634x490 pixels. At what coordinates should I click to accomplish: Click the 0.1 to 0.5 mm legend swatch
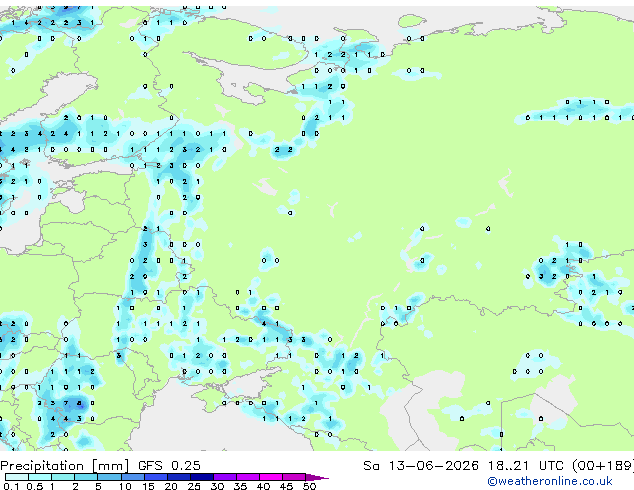(17, 477)
